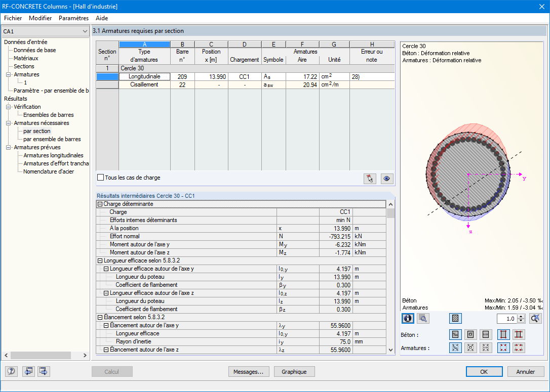Select Sections tree item
The height and width of the screenshot is (392, 550).
(24, 66)
